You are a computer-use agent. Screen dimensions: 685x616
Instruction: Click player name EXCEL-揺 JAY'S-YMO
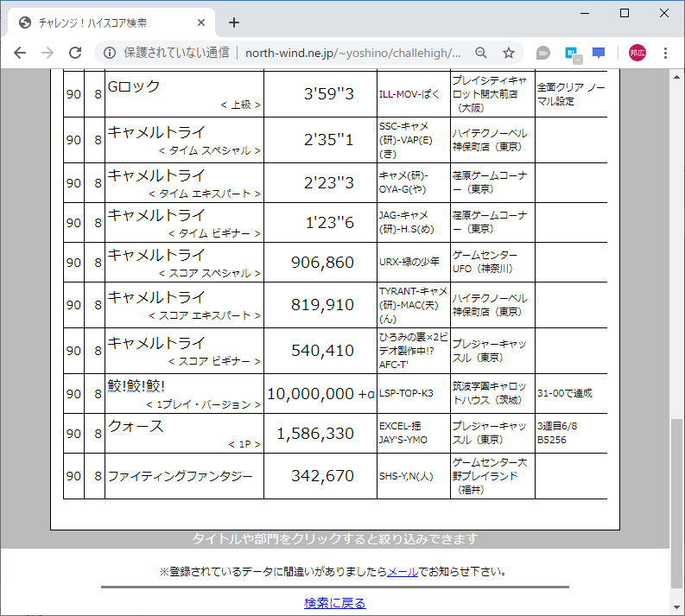pyautogui.click(x=403, y=433)
